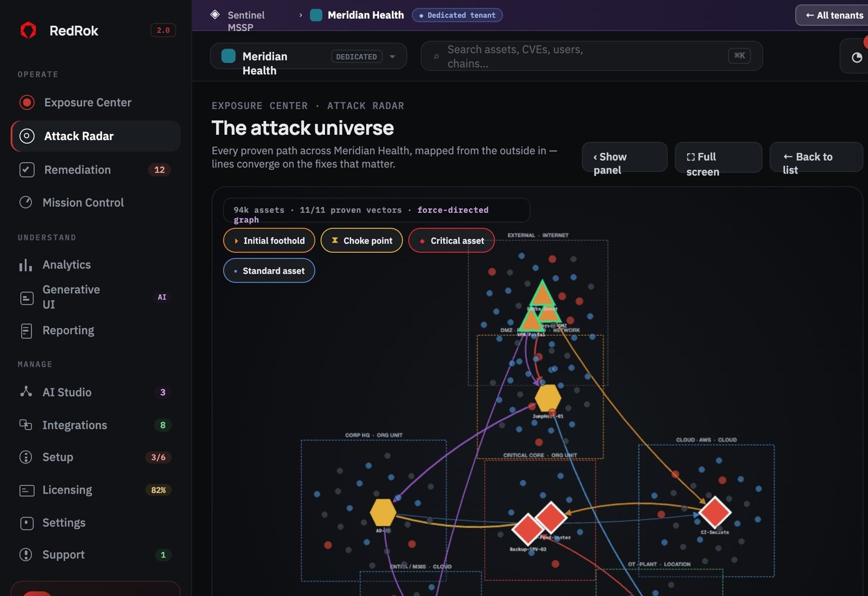Click the Integrations icon
This screenshot has height=596, width=868.
tap(26, 425)
